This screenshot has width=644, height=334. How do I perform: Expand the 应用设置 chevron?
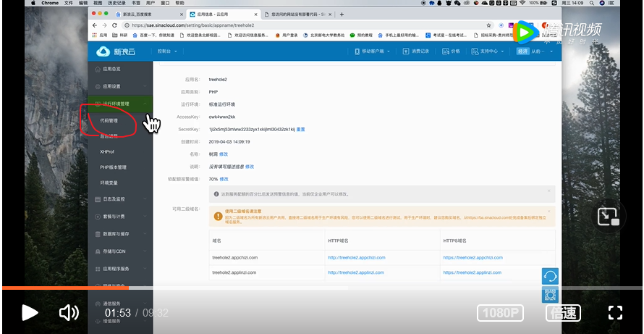pyautogui.click(x=145, y=86)
